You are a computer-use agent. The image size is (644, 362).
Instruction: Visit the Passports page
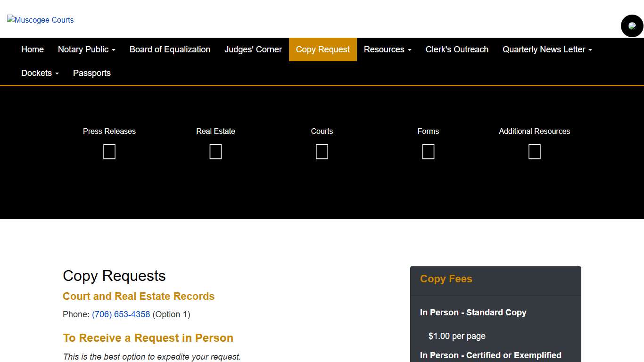coord(92,73)
